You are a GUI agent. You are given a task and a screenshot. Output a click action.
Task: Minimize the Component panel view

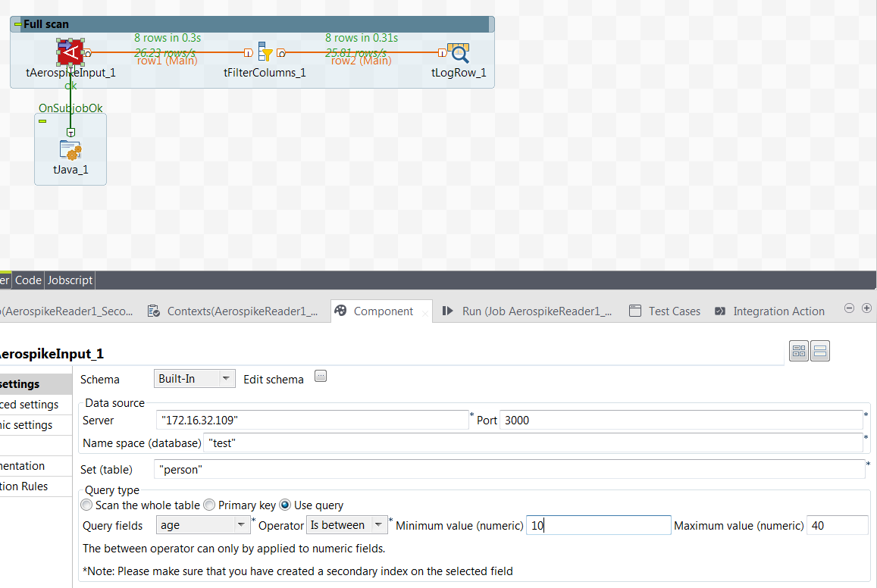coord(849,308)
